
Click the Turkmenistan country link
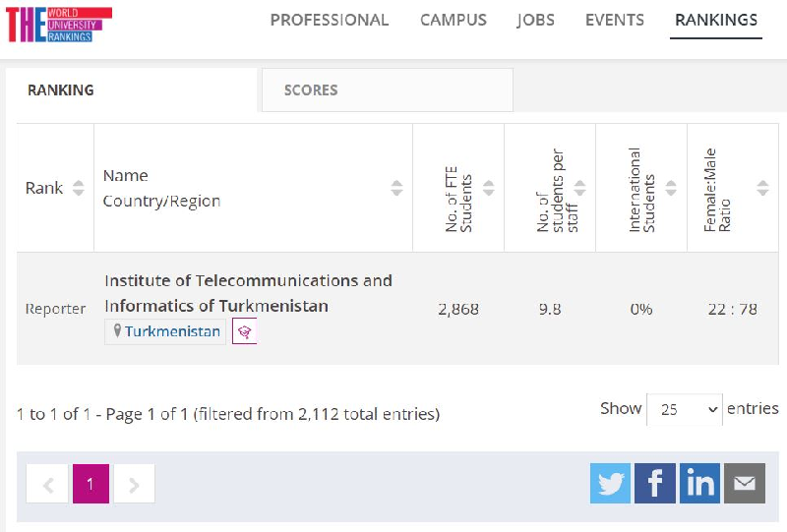tap(172, 332)
